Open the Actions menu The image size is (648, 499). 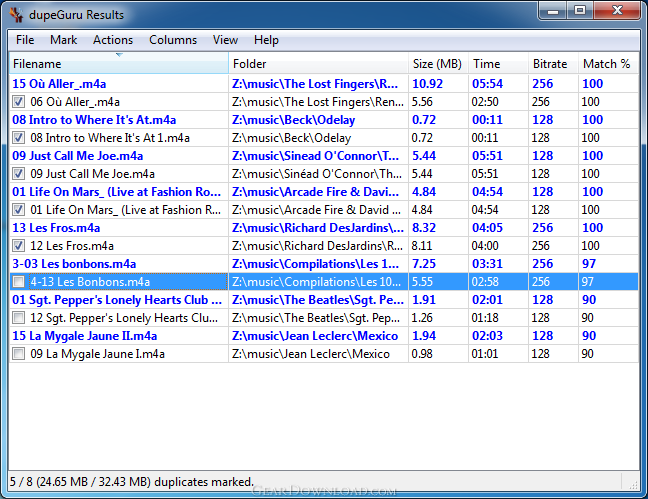click(113, 40)
